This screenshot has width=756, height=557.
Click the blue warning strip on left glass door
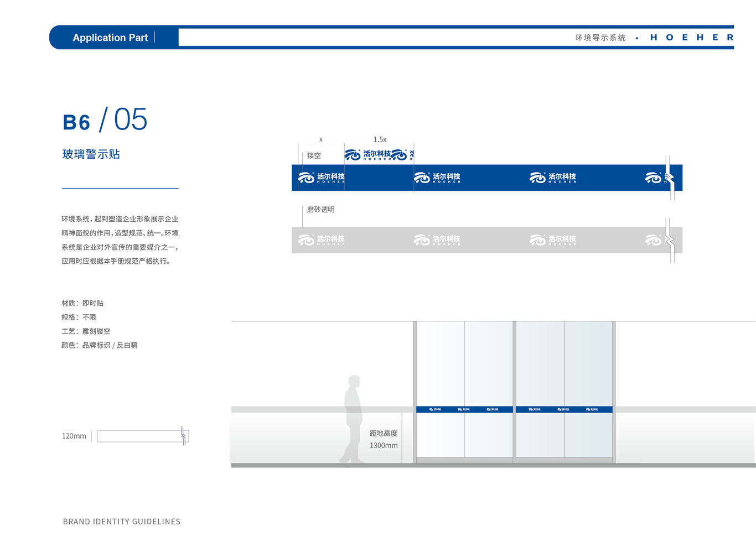tap(464, 409)
